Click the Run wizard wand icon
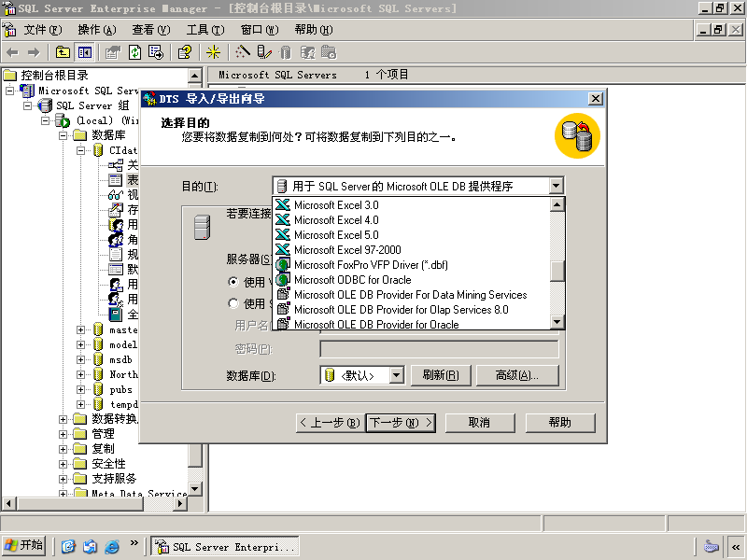Screen dimensions: 747x560 (243, 52)
